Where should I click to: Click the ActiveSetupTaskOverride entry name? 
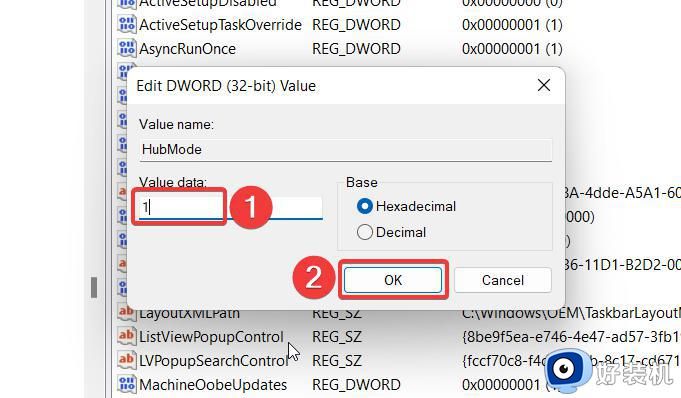(x=220, y=25)
